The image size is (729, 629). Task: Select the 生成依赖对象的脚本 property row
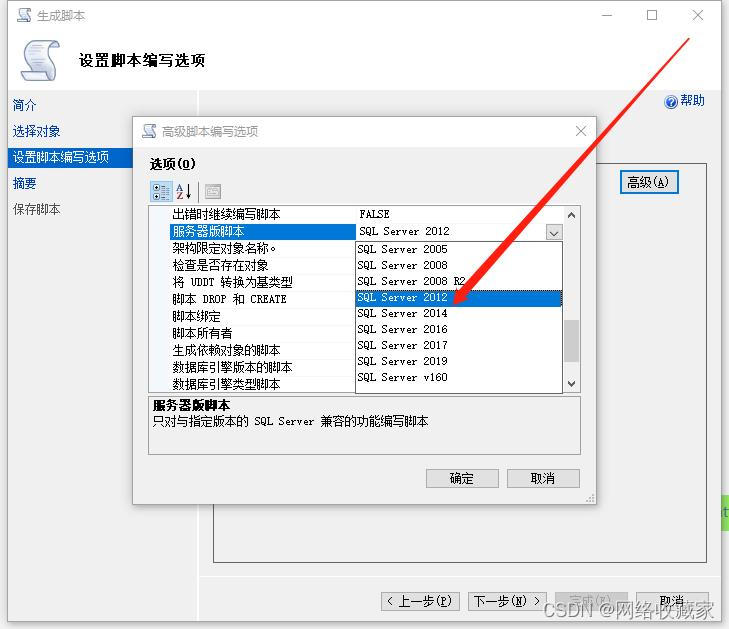click(263, 351)
